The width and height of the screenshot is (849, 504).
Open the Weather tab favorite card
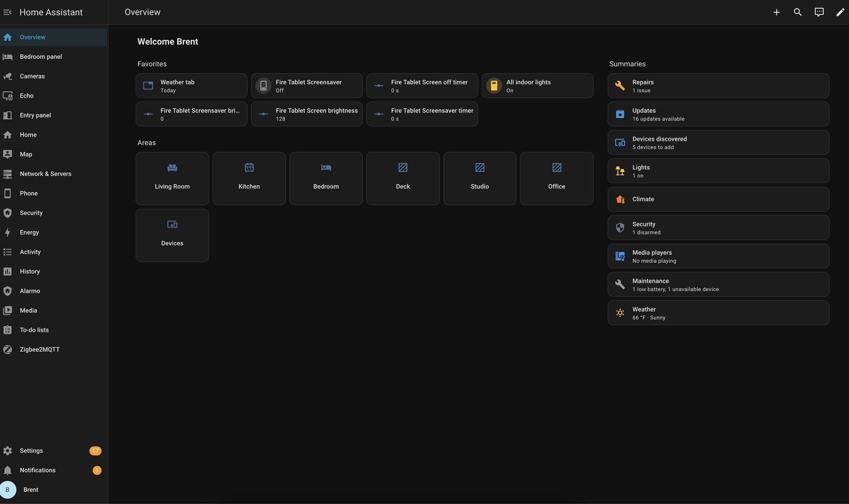coord(192,85)
